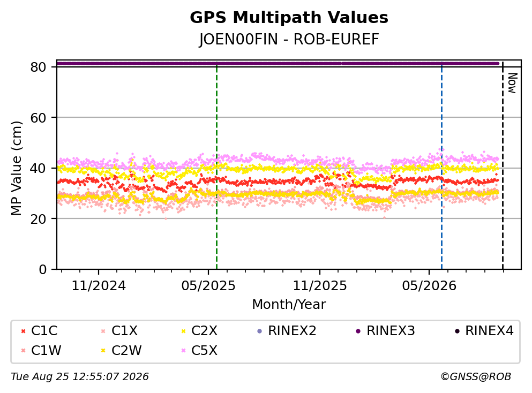The height and width of the screenshot is (393, 532).
Task: Click the RINEX3 purple legend dot
Action: click(x=358, y=331)
